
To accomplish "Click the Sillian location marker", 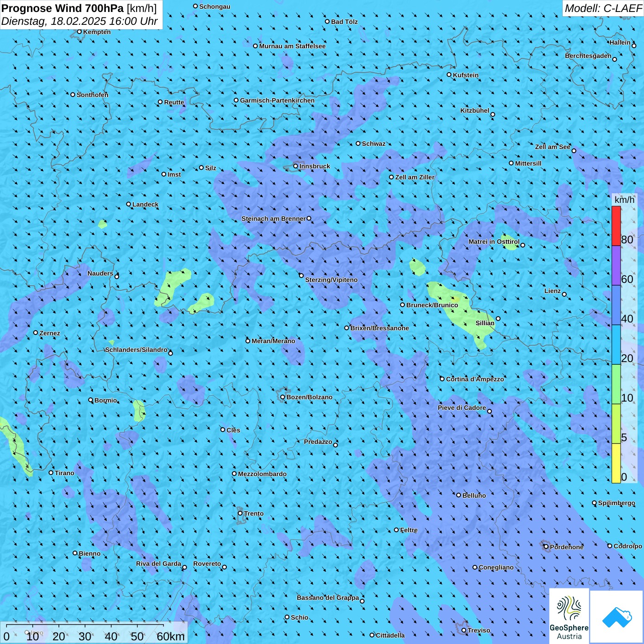I will point(498,318).
